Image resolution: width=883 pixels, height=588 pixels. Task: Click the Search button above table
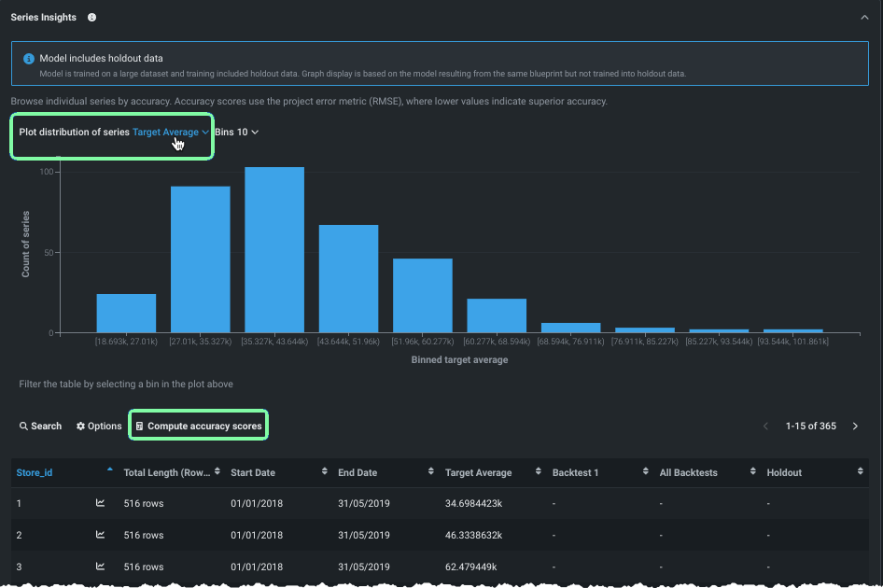pos(40,427)
